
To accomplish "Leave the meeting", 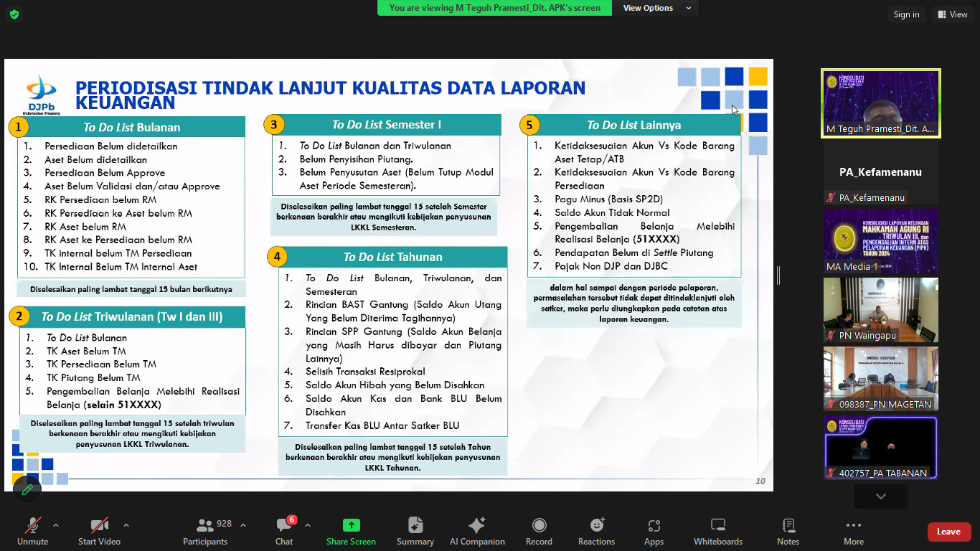I will point(948,532).
